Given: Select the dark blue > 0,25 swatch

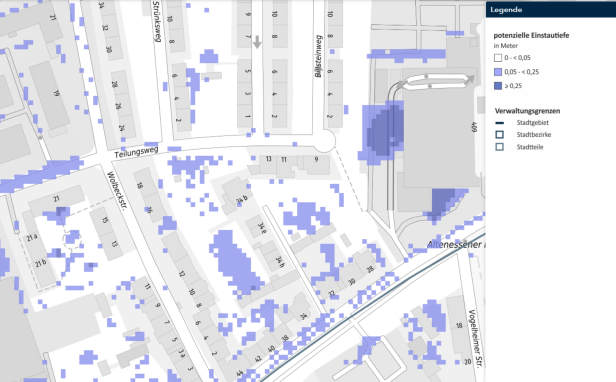Looking at the screenshot, I should click(x=498, y=86).
